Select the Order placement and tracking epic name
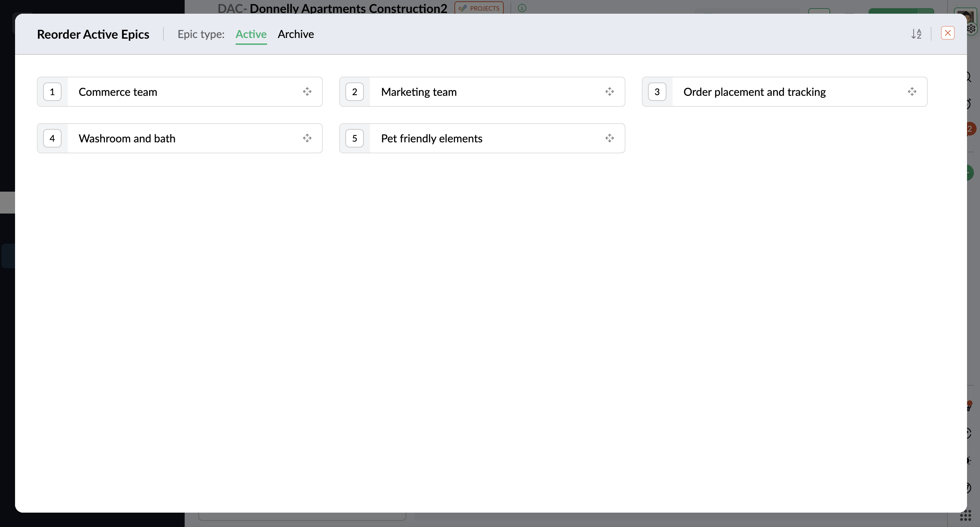The height and width of the screenshot is (527, 980). (754, 92)
